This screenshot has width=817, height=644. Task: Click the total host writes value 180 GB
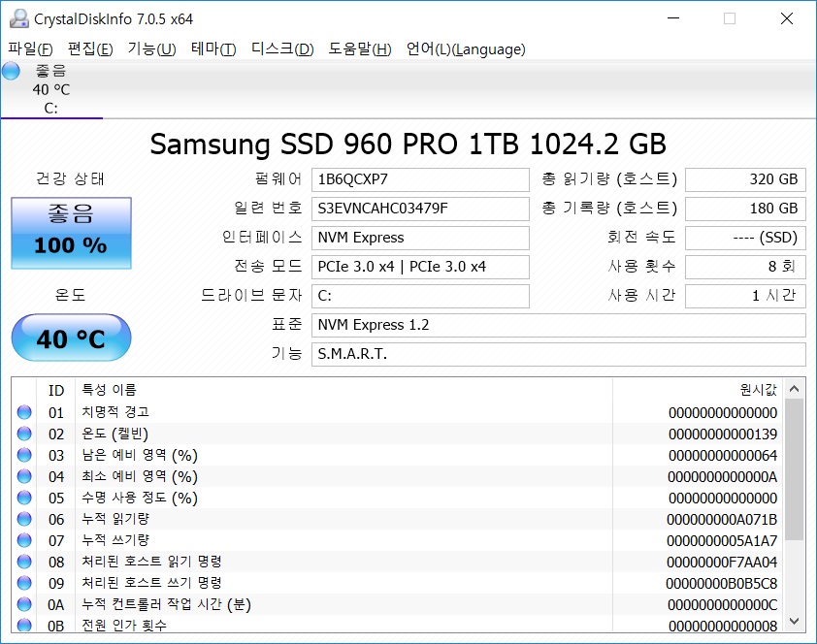click(x=745, y=209)
